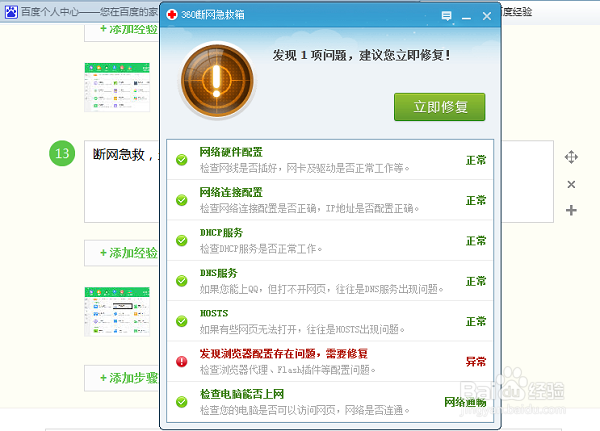Click description 检查浏览器代理、Flash插件等配置问题
The width and height of the screenshot is (600, 431).
(287, 370)
